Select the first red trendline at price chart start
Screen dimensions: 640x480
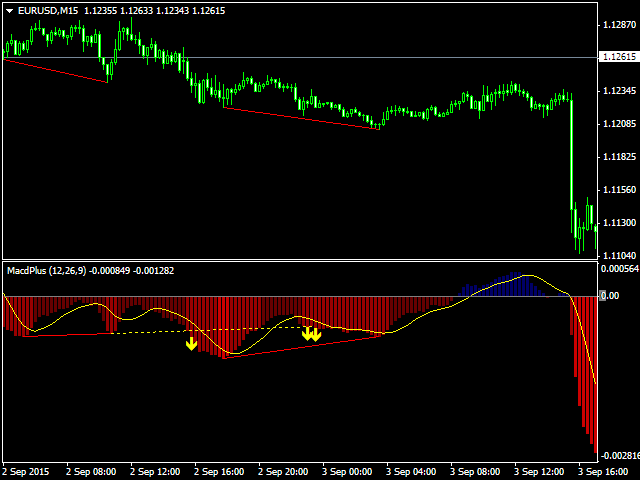point(56,71)
